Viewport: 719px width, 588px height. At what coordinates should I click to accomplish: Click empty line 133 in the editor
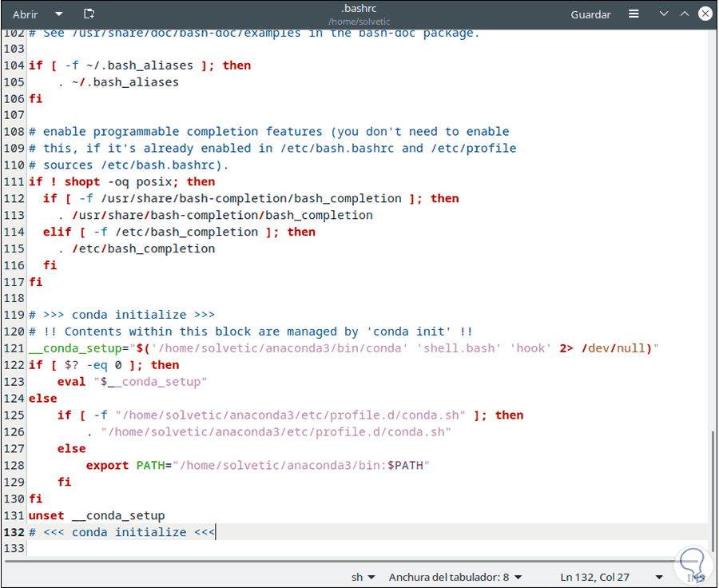pyautogui.click(x=367, y=549)
